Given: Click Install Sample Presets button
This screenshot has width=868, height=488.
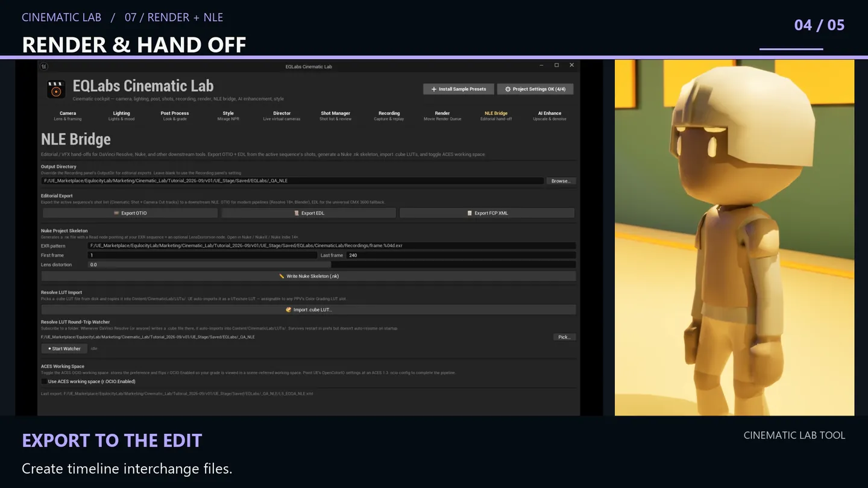Looking at the screenshot, I should pyautogui.click(x=459, y=89).
